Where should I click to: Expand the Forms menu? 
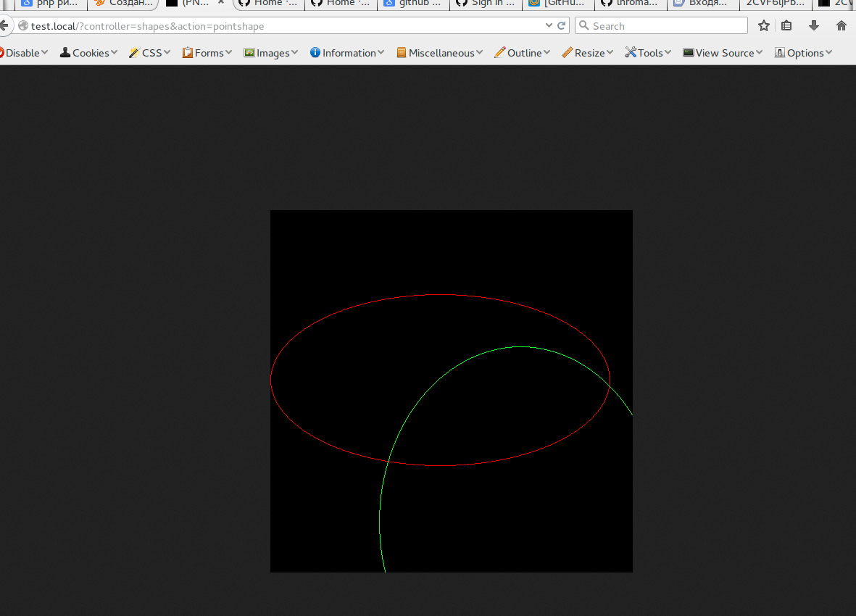coord(207,53)
